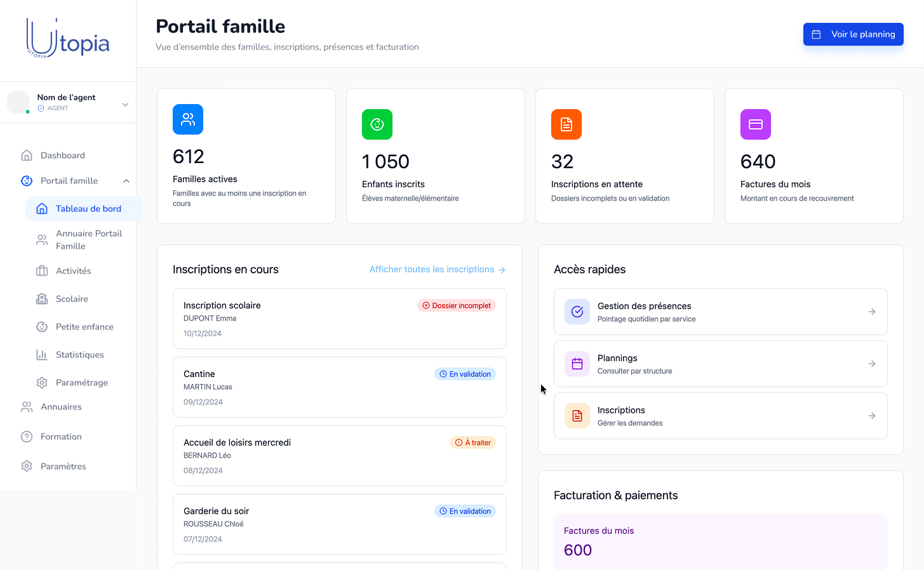Open the Scolaire section icon
Viewport: 924px width, 570px height.
41,298
